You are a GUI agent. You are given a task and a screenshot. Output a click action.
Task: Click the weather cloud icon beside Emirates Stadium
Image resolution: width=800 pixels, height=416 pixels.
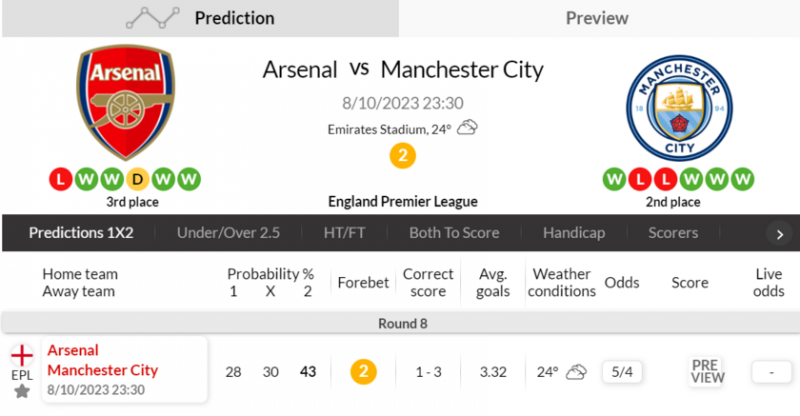click(467, 128)
